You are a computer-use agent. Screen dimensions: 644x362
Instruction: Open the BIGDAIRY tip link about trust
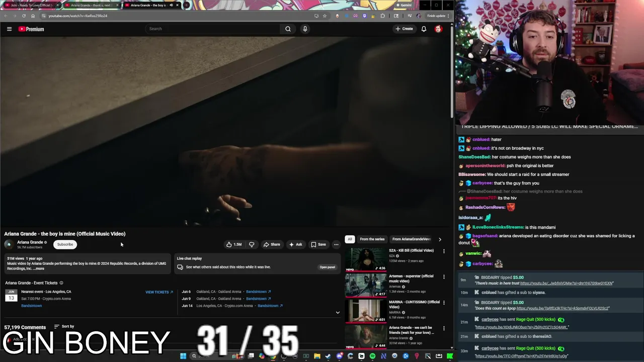(567, 283)
